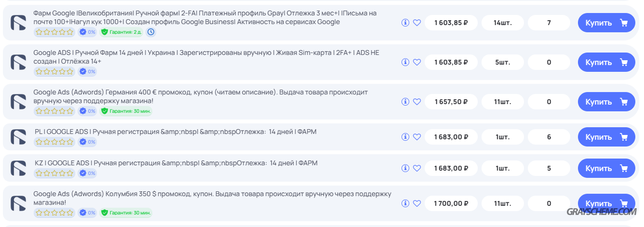Viewport: 644px width, 227px height.
Task: Click the Купить button for the Germany 400 € promo code listing
Action: 606,102
